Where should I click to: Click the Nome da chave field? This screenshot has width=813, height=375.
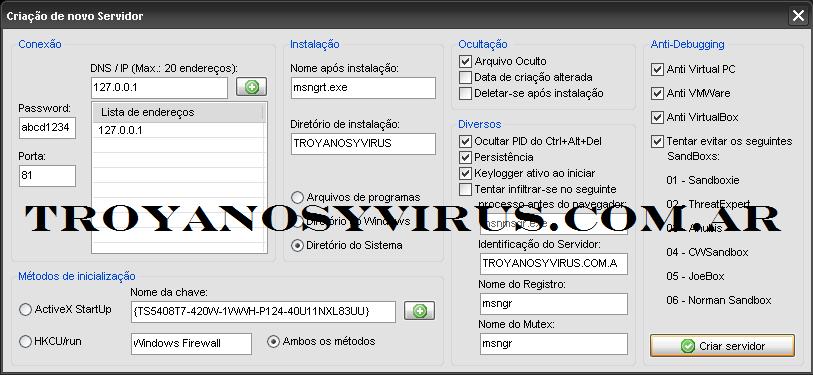[x=263, y=312]
